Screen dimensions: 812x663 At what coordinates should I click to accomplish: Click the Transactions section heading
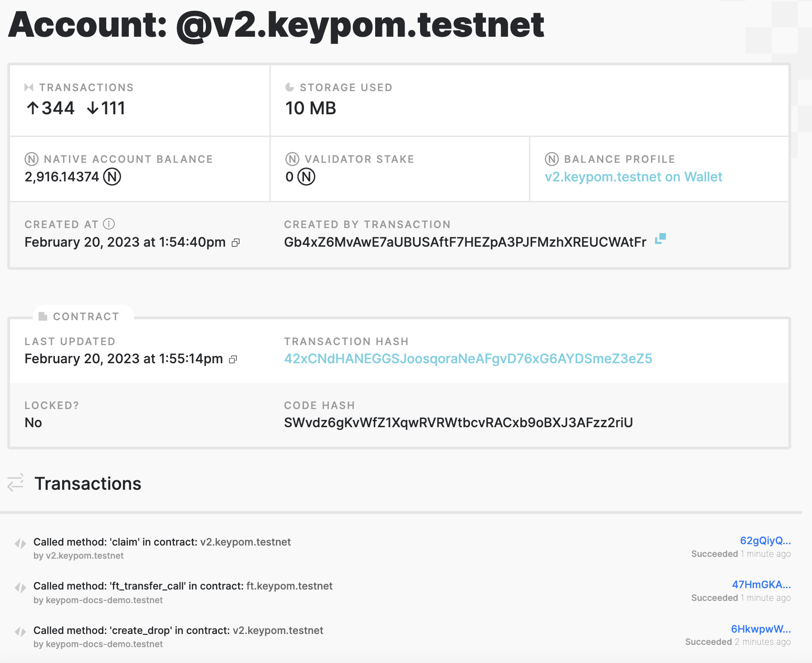click(x=88, y=484)
